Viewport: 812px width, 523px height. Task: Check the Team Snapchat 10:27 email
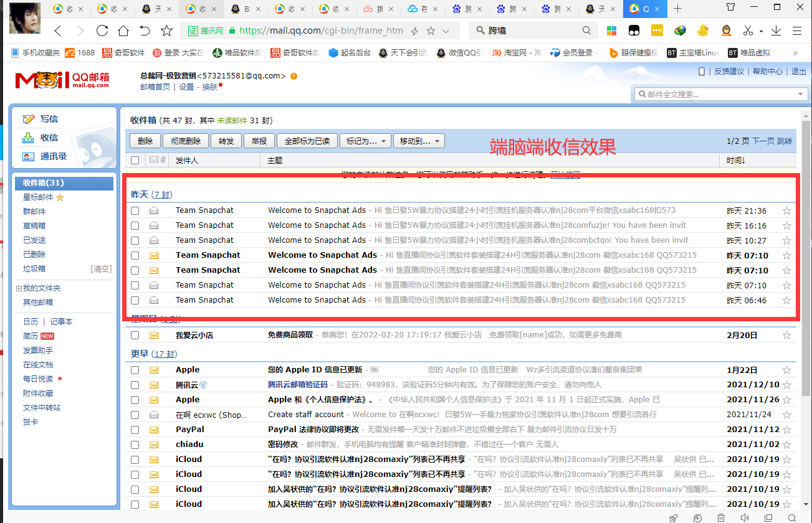point(135,240)
